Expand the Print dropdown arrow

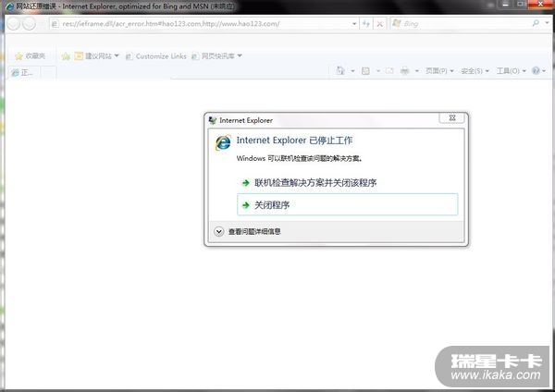click(x=416, y=71)
